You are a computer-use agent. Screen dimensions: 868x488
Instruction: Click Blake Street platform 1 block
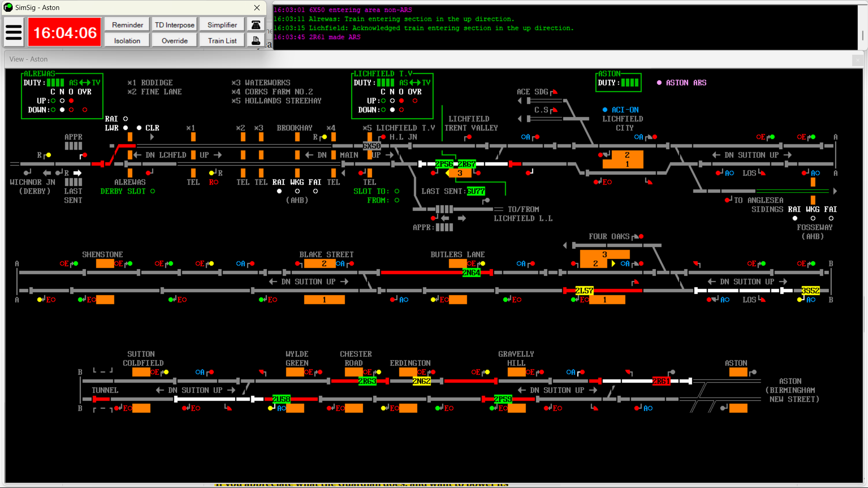[324, 300]
